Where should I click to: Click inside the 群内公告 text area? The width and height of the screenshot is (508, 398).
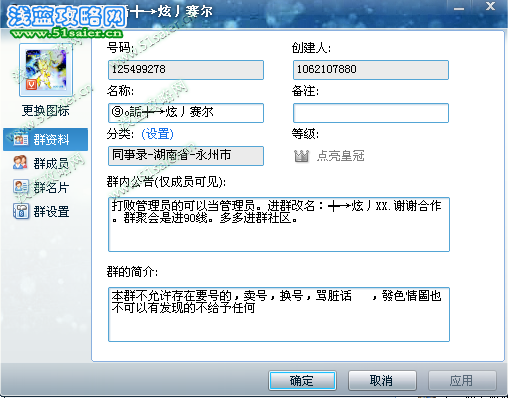point(279,224)
